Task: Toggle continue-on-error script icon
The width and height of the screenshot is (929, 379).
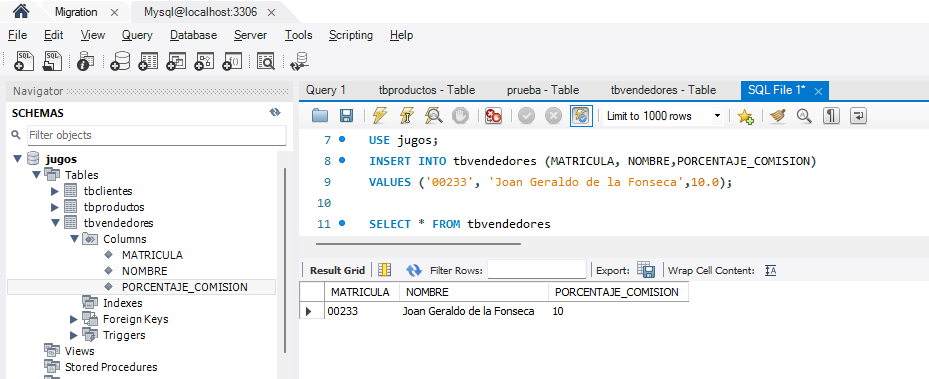Action: (x=493, y=115)
